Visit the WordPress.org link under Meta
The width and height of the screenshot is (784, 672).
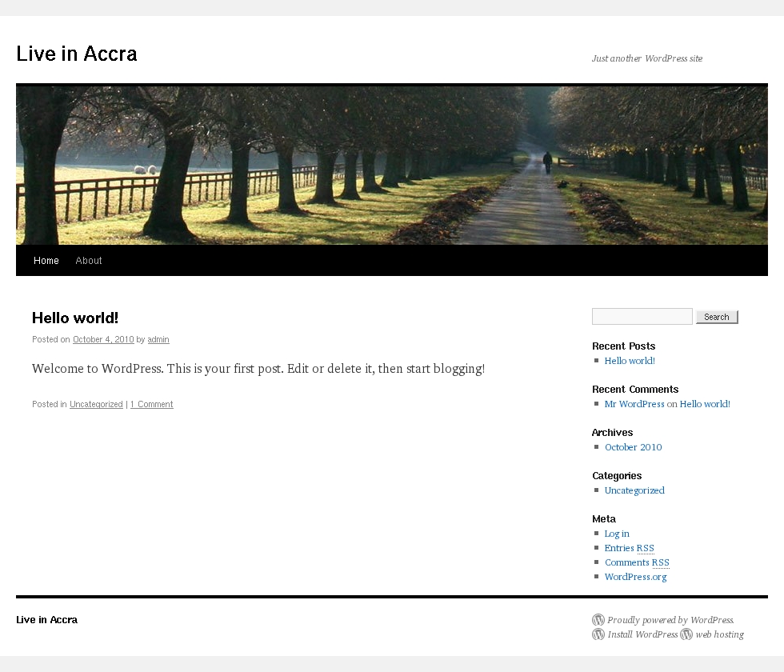click(635, 577)
